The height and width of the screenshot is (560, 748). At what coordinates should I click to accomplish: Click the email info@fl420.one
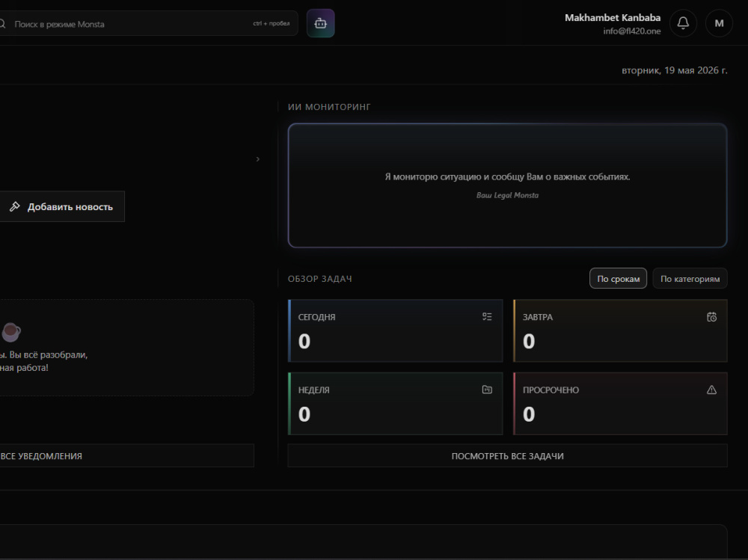pyautogui.click(x=631, y=31)
